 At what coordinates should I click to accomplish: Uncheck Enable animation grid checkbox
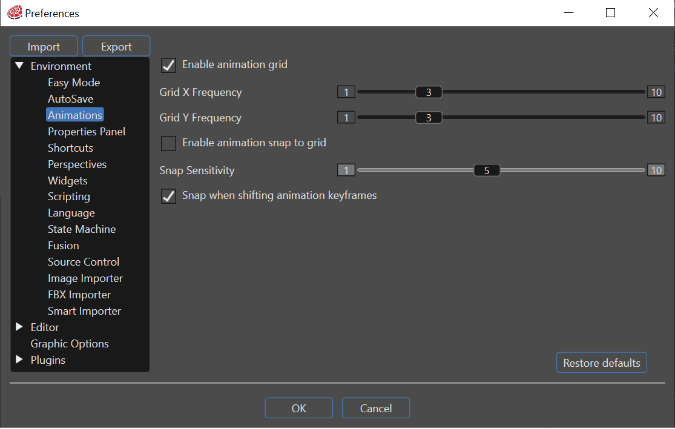point(168,65)
